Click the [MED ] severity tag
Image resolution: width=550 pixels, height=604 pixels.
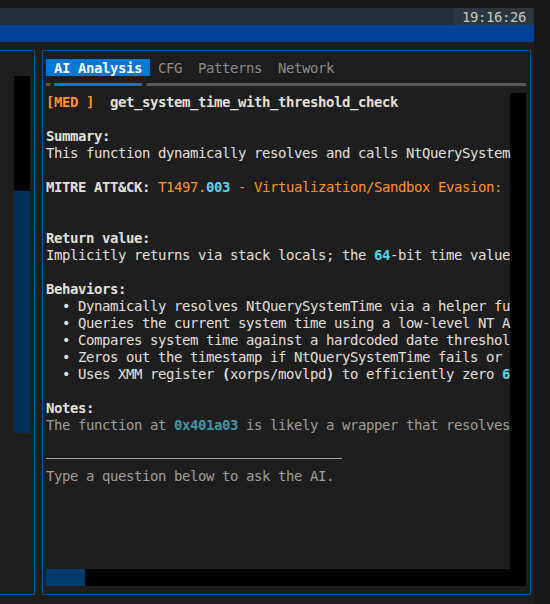(x=70, y=102)
